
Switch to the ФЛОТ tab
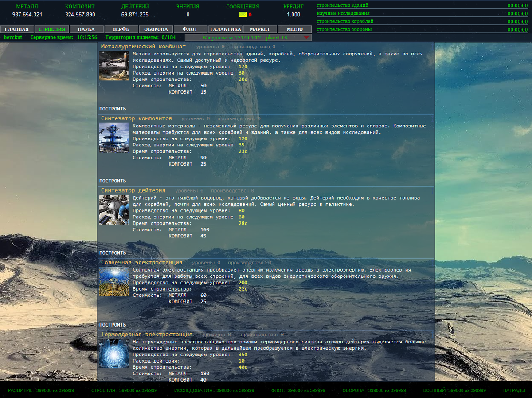coord(191,29)
